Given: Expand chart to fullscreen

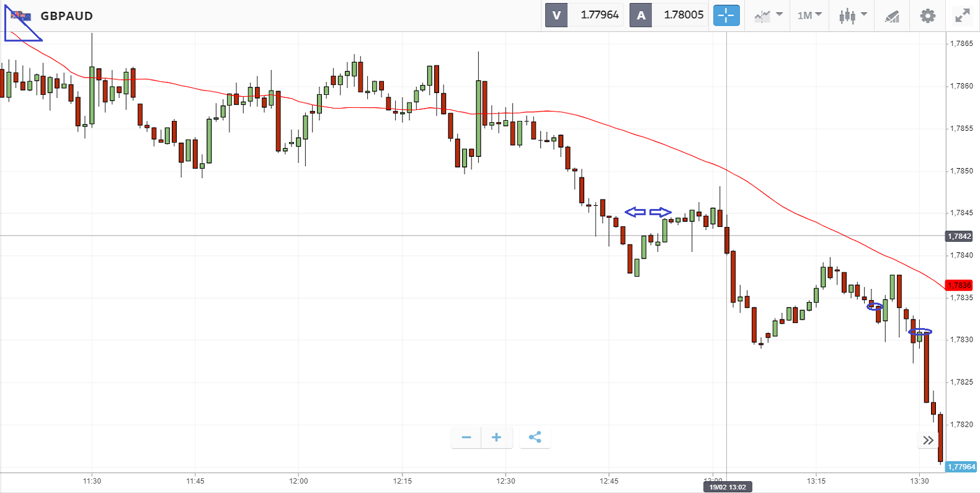Looking at the screenshot, I should pyautogui.click(x=962, y=16).
